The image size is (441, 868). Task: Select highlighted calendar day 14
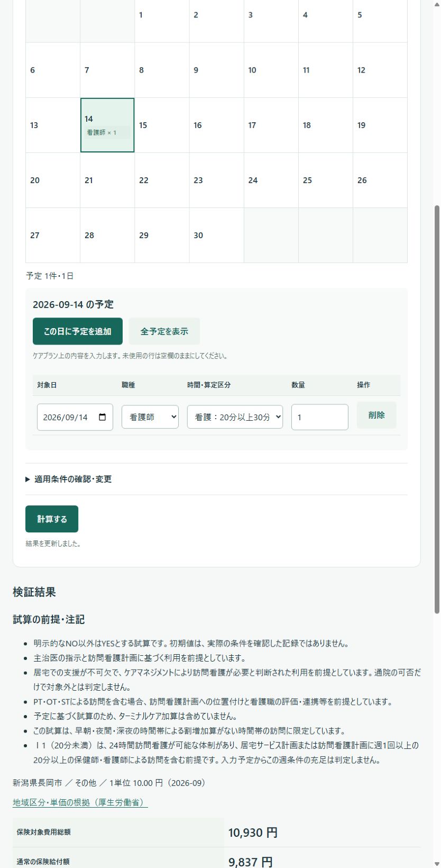click(107, 125)
